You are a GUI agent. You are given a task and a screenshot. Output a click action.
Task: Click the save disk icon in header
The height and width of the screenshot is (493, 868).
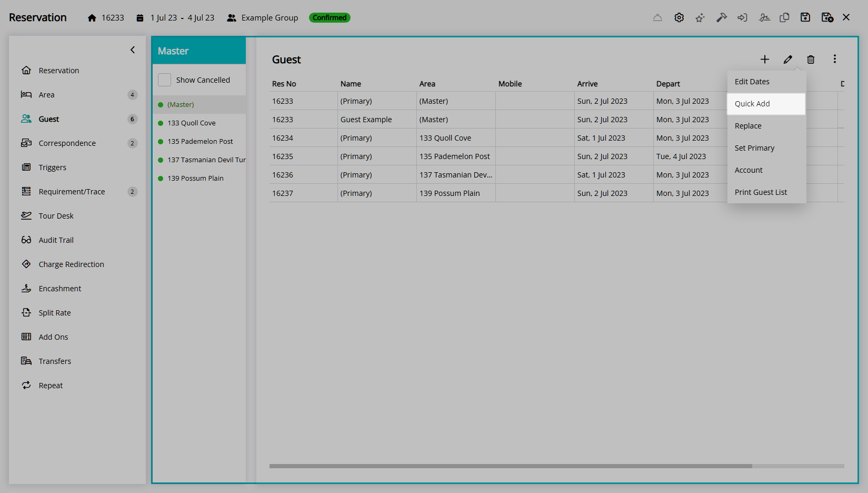(x=805, y=17)
